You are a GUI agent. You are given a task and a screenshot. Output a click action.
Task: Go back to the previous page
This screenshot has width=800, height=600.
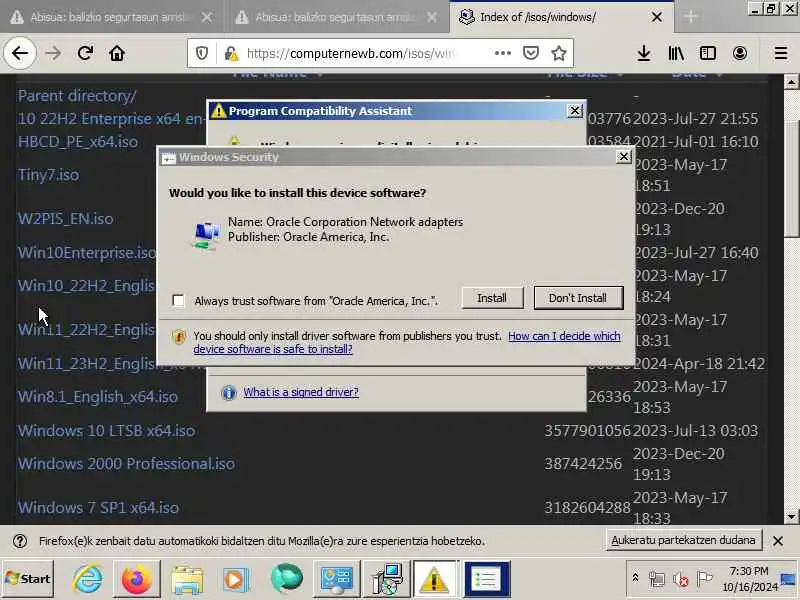click(20, 53)
